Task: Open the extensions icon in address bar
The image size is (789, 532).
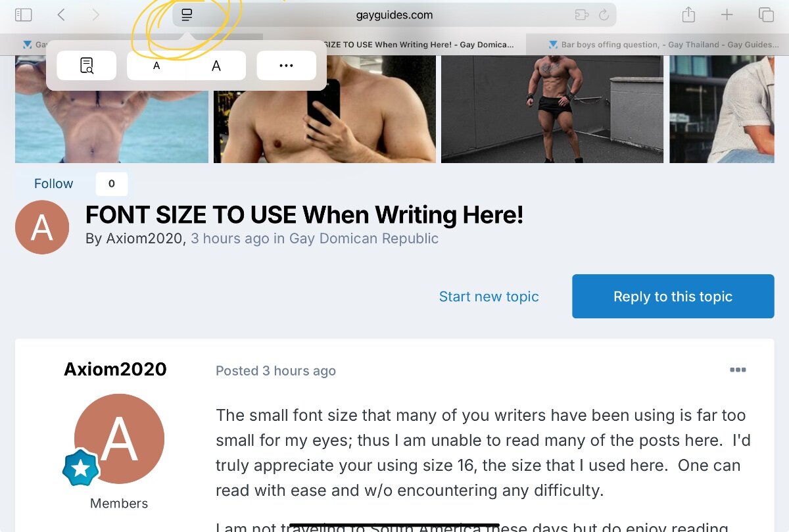Action: [x=580, y=14]
